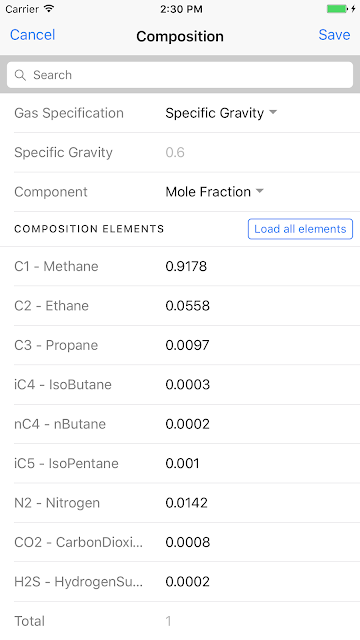Screen dimensions: 360x640
Task: Save the composition
Action: (x=334, y=35)
